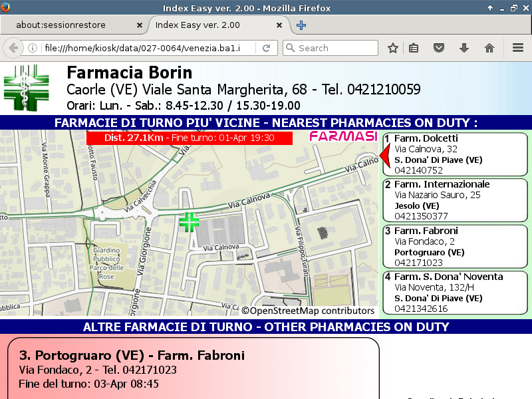The width and height of the screenshot is (532, 399).
Task: Click the OpenStreetMap contributors credit
Action: (308, 311)
